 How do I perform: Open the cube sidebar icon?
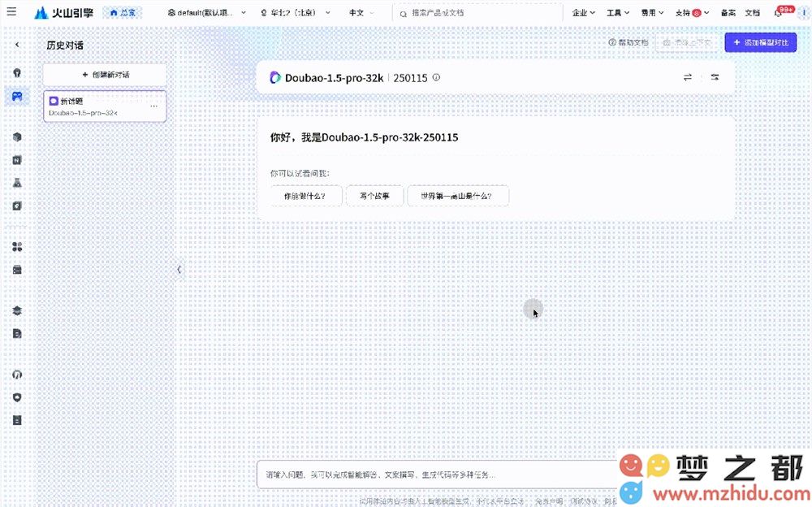17,136
